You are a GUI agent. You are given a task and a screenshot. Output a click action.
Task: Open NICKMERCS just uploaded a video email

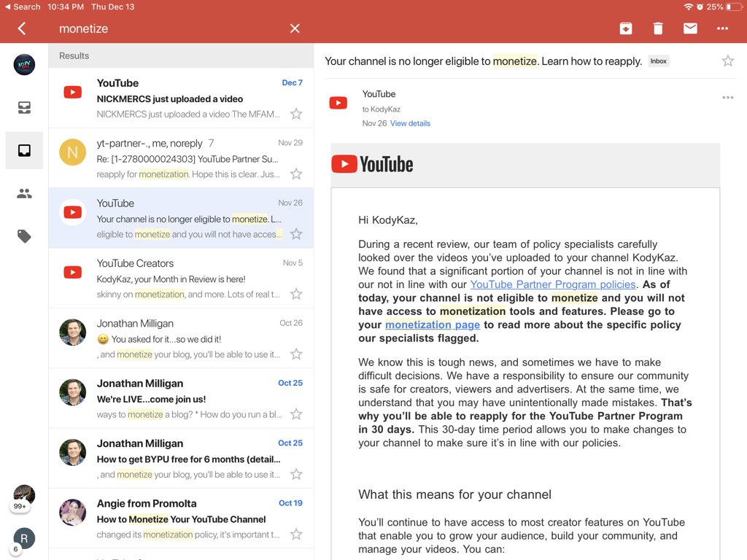coord(181,98)
